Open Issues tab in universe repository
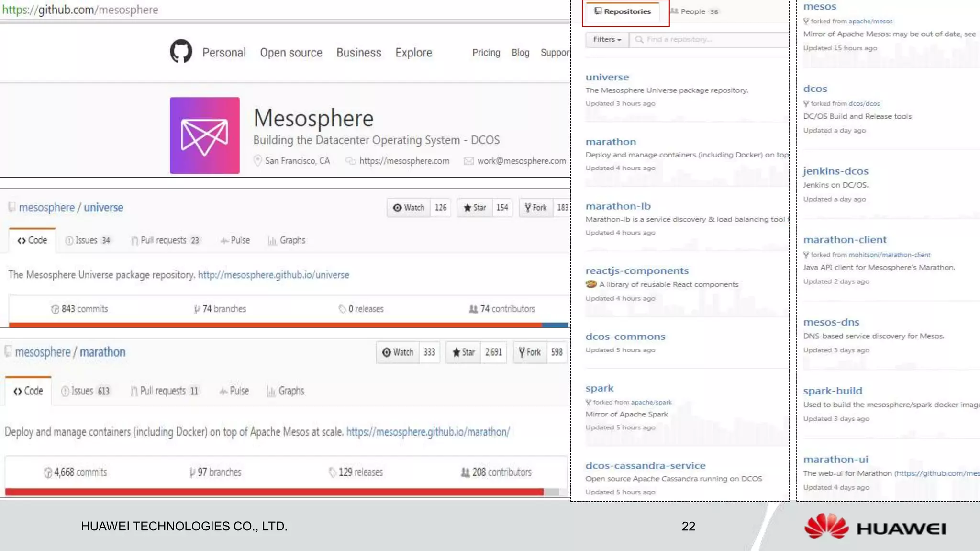Viewport: 980px width, 551px height. pos(88,240)
